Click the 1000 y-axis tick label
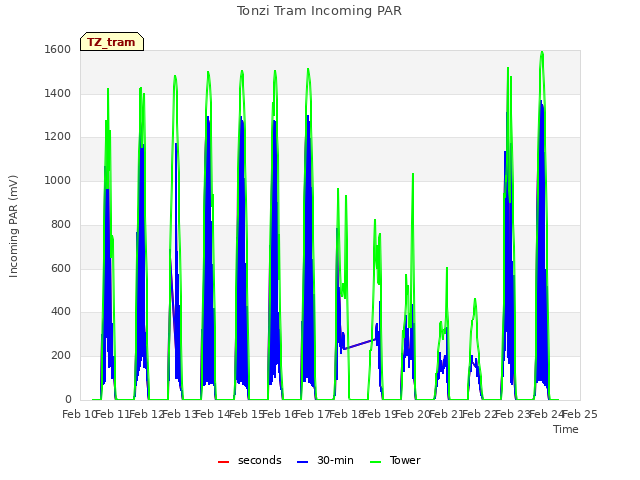640x480 pixels. pos(58,180)
